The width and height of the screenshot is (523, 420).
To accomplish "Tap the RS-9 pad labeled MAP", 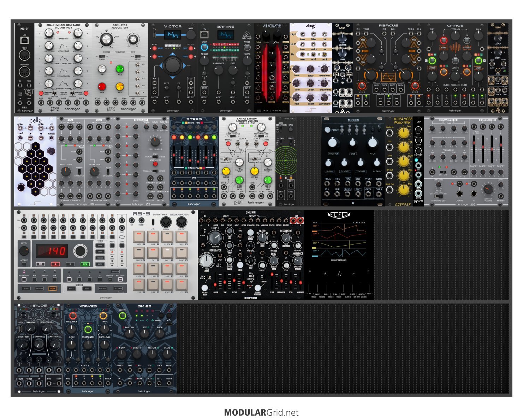I will point(182,236).
